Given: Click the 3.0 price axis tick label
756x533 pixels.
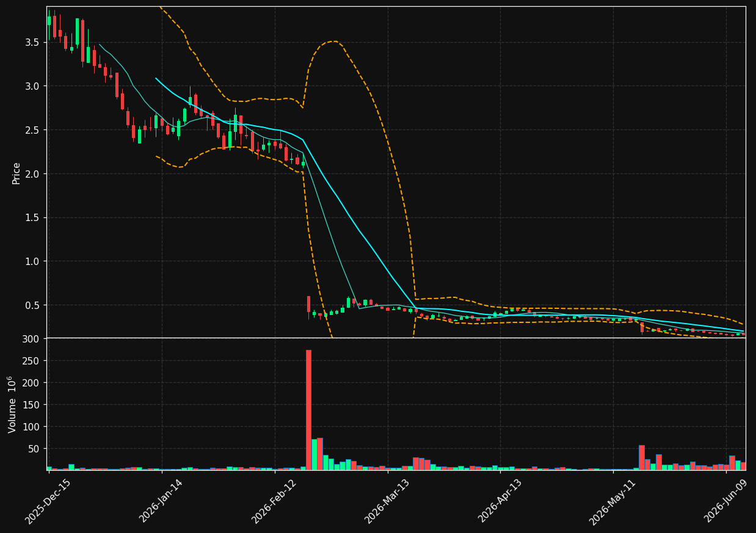Looking at the screenshot, I should click(x=34, y=86).
